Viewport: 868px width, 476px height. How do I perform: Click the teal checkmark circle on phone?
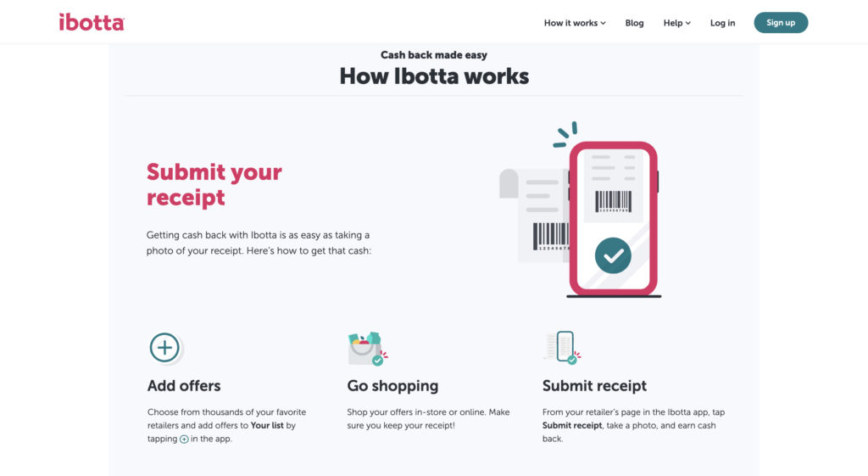[613, 255]
